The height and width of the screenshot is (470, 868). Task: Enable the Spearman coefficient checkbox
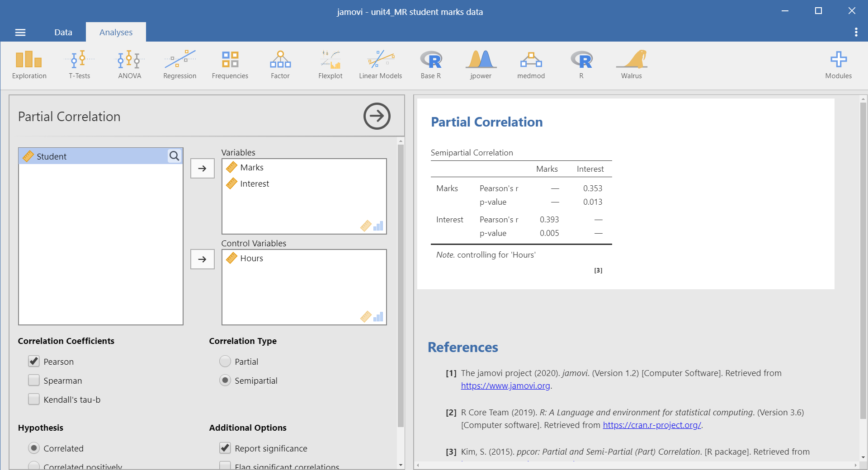(x=34, y=380)
